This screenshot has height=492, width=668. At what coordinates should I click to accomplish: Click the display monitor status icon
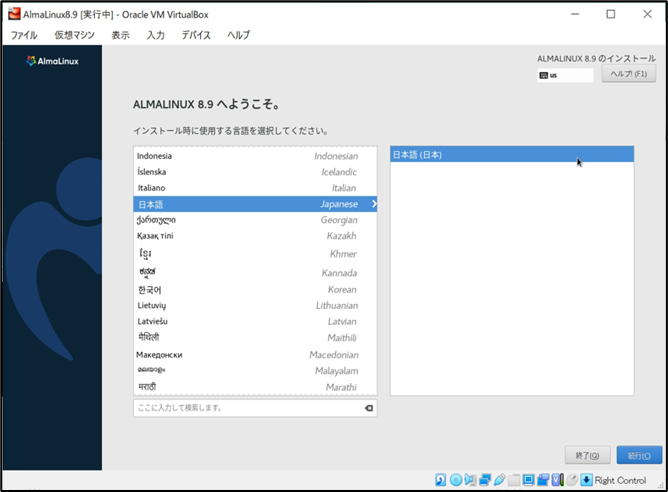(528, 480)
